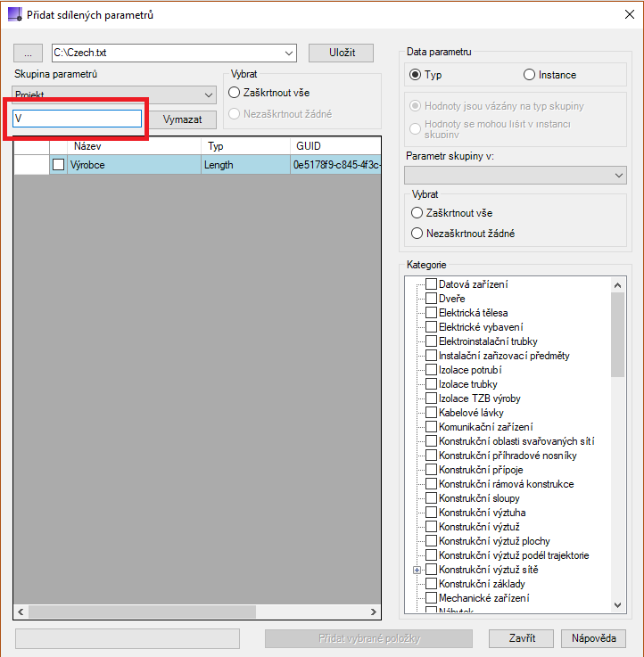
Task: Select Zaškrtnout vše radio for parameter list
Action: coord(234,93)
